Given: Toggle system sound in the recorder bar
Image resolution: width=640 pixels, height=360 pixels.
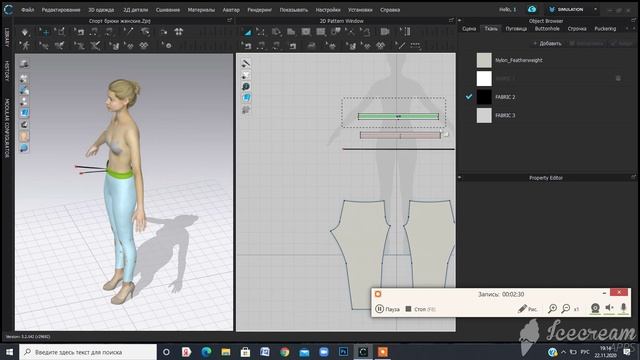Looking at the screenshot, I should coord(609,308).
